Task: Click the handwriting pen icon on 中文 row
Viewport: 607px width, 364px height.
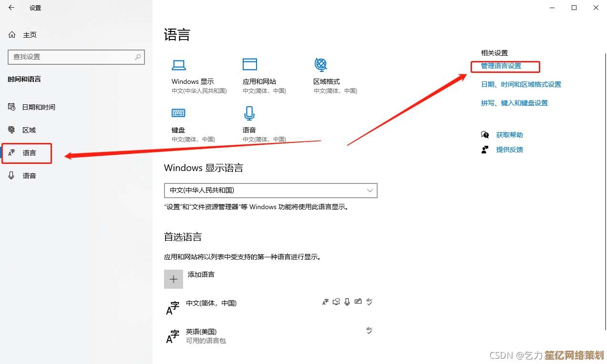Action: 358,301
